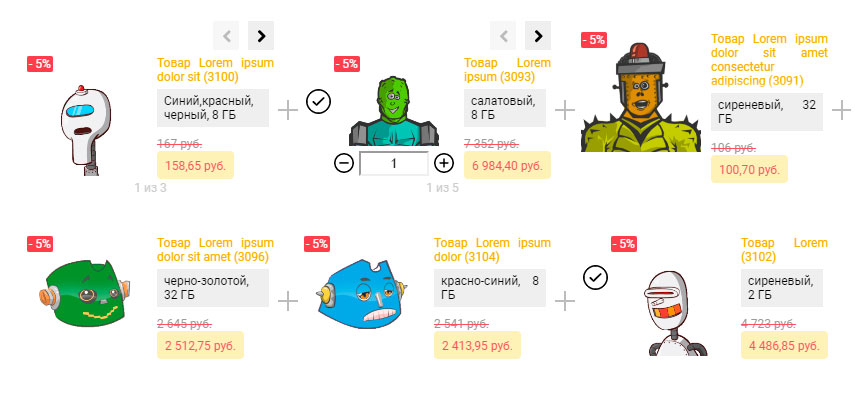Click the quantity input field showing 1
Screen dimensions: 856x395
[394, 163]
